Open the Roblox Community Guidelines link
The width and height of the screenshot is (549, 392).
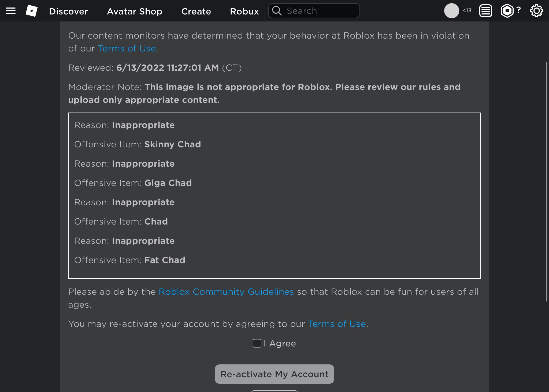click(x=226, y=292)
